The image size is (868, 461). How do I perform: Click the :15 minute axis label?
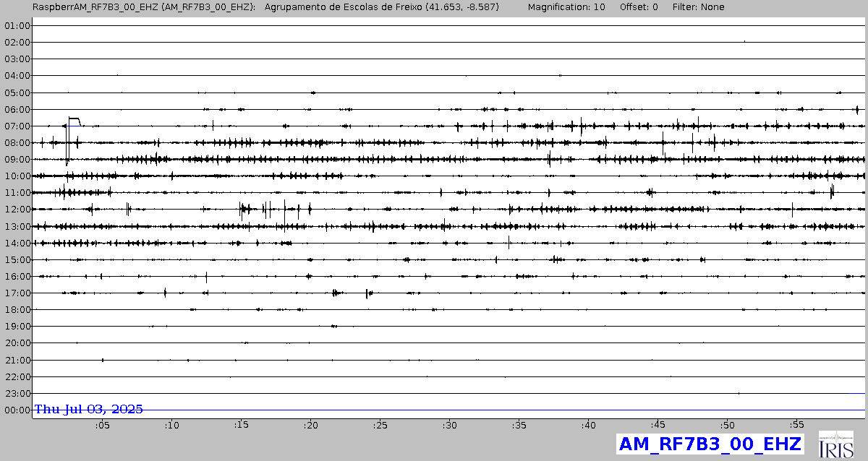241,425
